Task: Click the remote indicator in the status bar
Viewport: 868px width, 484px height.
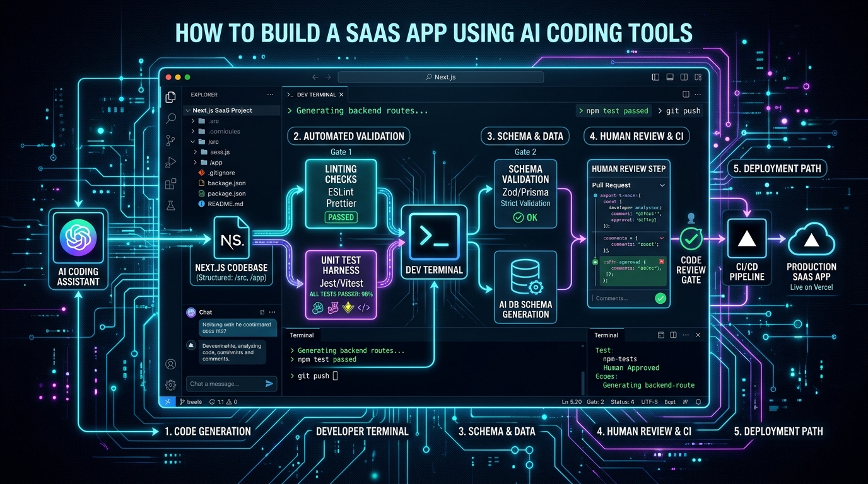Action: [x=167, y=401]
